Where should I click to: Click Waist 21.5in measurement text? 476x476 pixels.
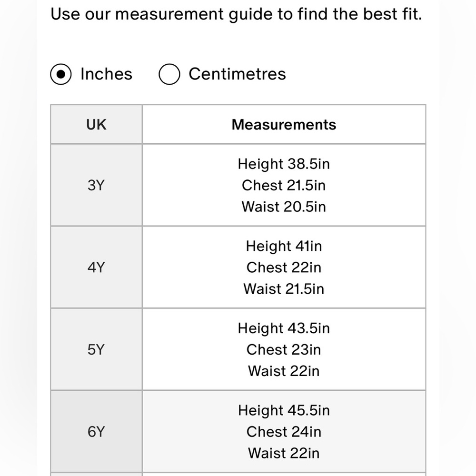click(284, 289)
